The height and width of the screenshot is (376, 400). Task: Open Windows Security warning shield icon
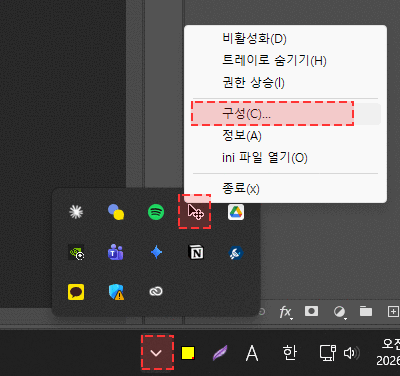pyautogui.click(x=116, y=292)
